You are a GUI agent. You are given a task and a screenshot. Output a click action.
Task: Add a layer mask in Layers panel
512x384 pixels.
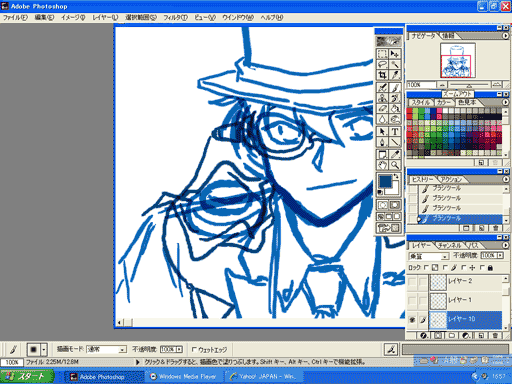(438, 335)
